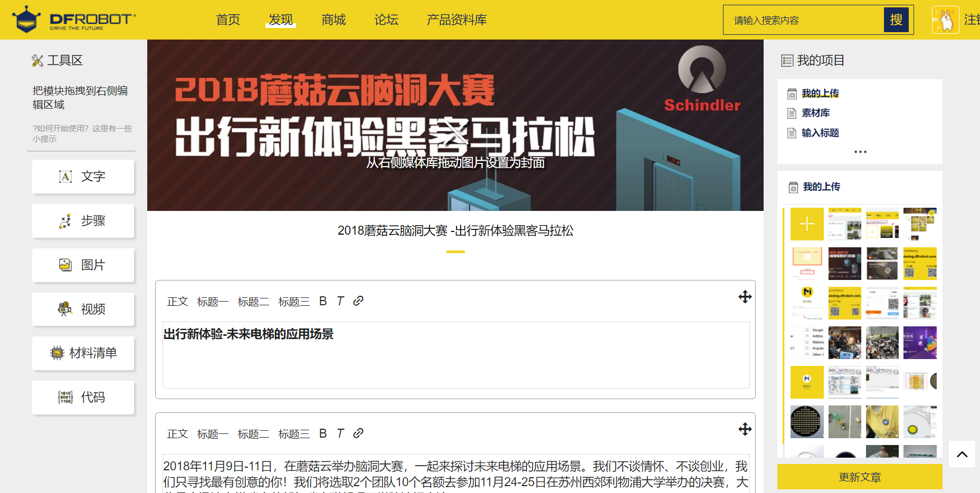The width and height of the screenshot is (980, 493).
Task: Select the 代码 code module
Action: [x=83, y=397]
